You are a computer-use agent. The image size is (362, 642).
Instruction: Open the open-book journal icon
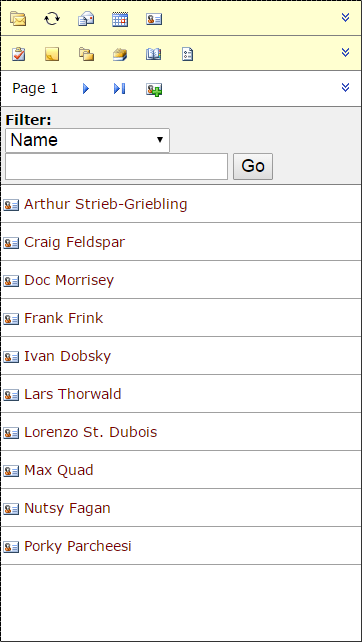pyautogui.click(x=154, y=54)
